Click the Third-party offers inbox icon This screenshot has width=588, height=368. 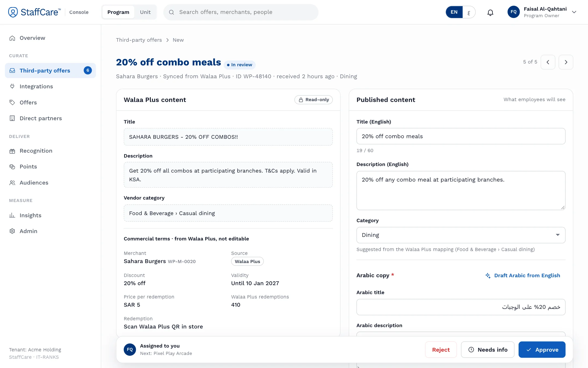coord(12,71)
